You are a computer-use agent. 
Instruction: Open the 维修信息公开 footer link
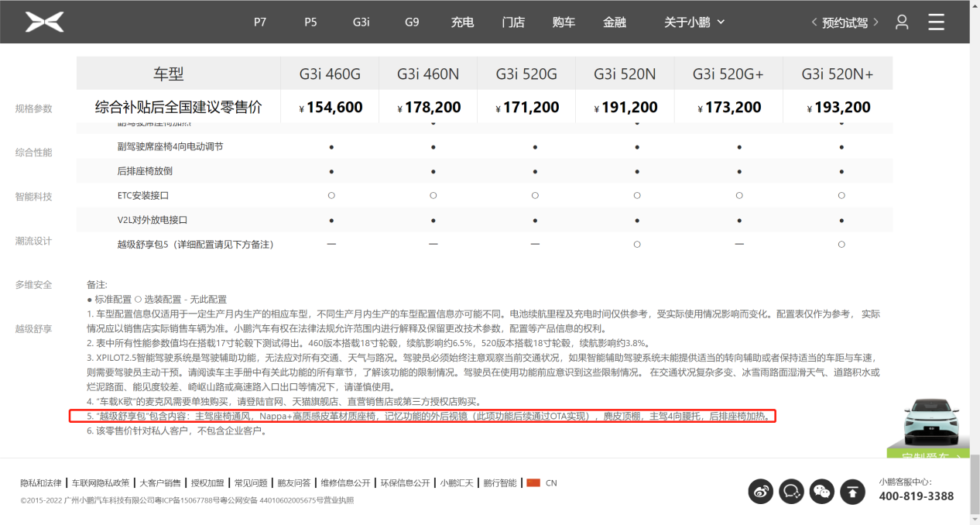pyautogui.click(x=345, y=482)
